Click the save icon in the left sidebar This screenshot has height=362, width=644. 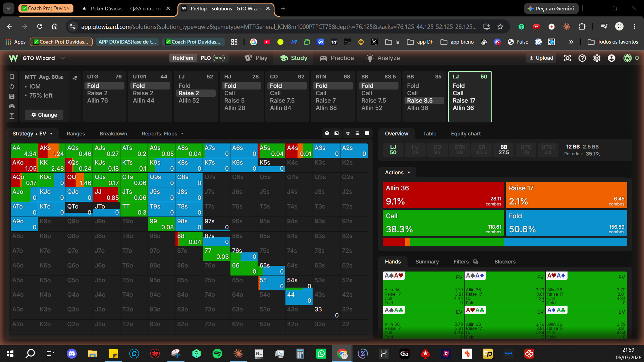(x=12, y=97)
